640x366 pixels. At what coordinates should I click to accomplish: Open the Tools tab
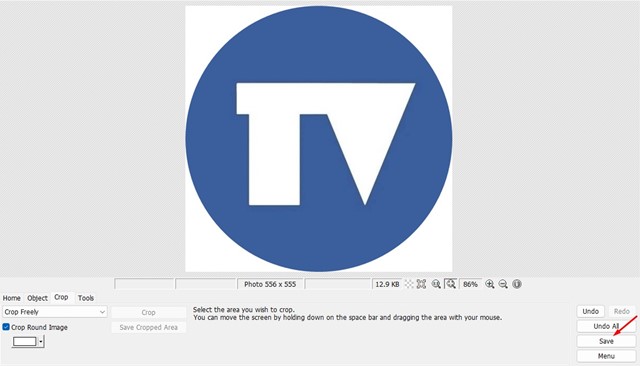86,298
